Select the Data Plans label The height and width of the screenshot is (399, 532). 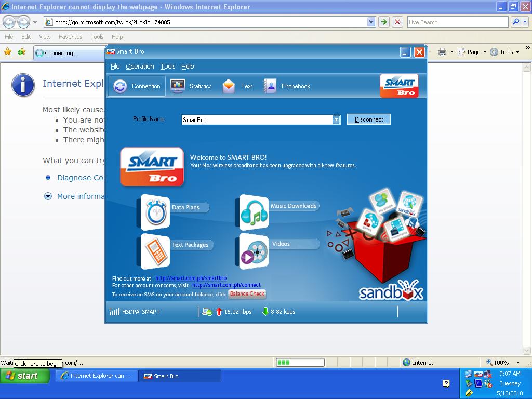click(185, 207)
